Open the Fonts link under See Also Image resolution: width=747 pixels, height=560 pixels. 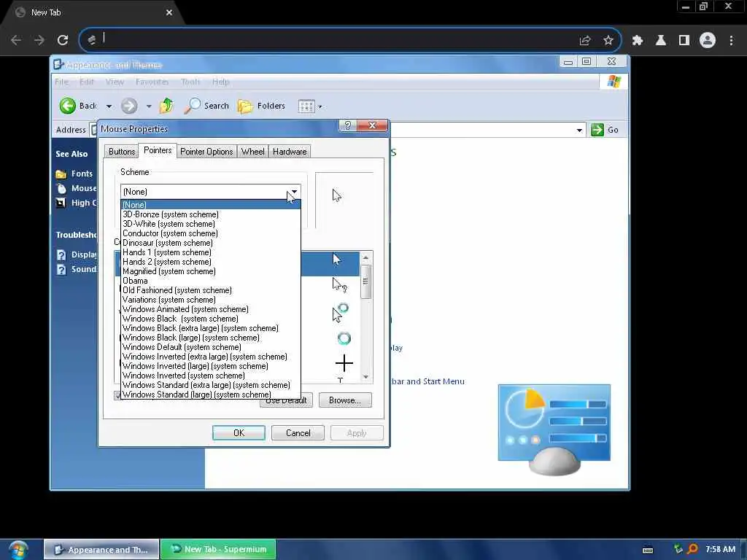tap(82, 174)
